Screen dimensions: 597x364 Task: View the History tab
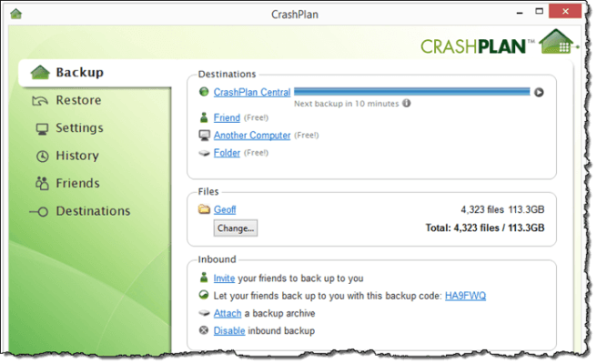coord(77,156)
